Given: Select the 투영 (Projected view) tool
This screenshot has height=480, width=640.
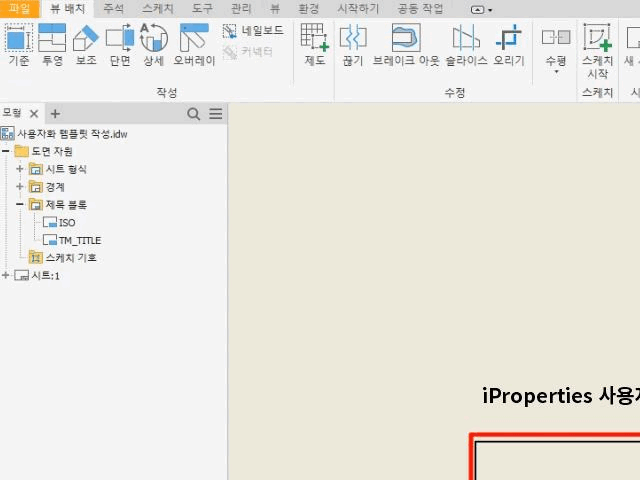Looking at the screenshot, I should (x=52, y=44).
